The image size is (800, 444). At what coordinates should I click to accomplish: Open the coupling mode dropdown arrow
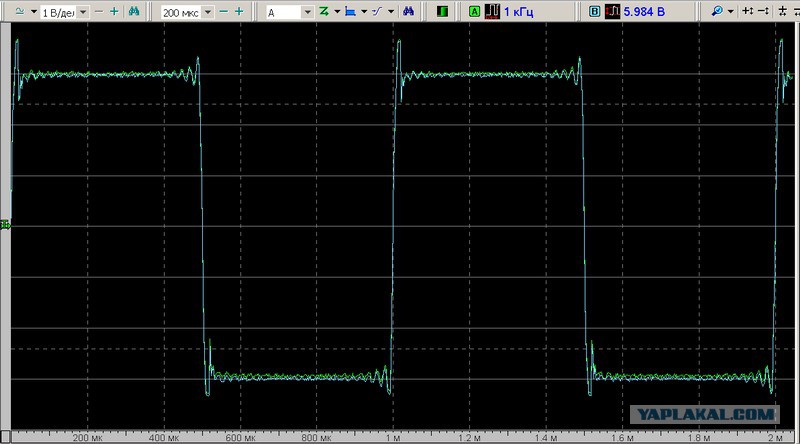[34, 11]
